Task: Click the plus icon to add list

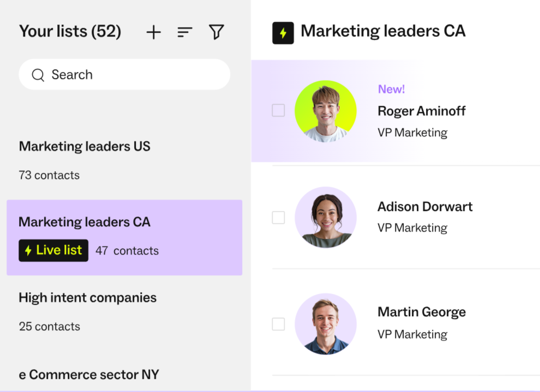Action: click(154, 32)
